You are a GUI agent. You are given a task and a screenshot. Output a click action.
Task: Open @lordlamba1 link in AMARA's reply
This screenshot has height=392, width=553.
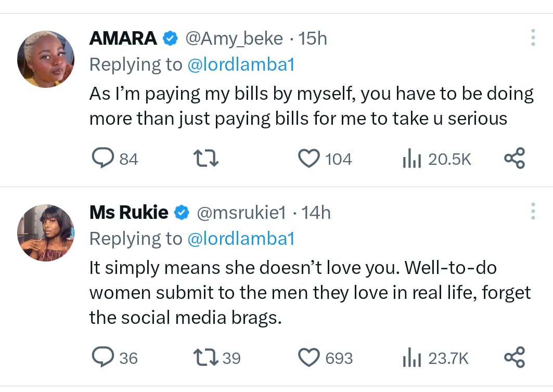[x=240, y=64]
